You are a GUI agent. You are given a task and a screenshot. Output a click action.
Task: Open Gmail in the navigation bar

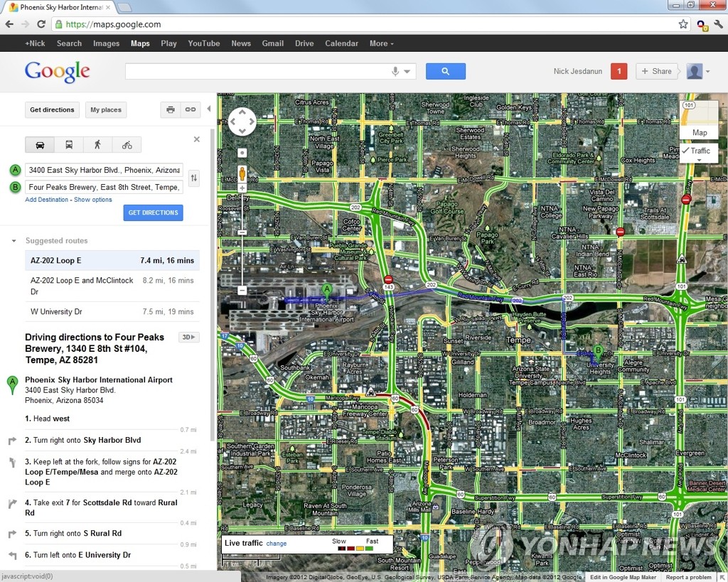[272, 43]
